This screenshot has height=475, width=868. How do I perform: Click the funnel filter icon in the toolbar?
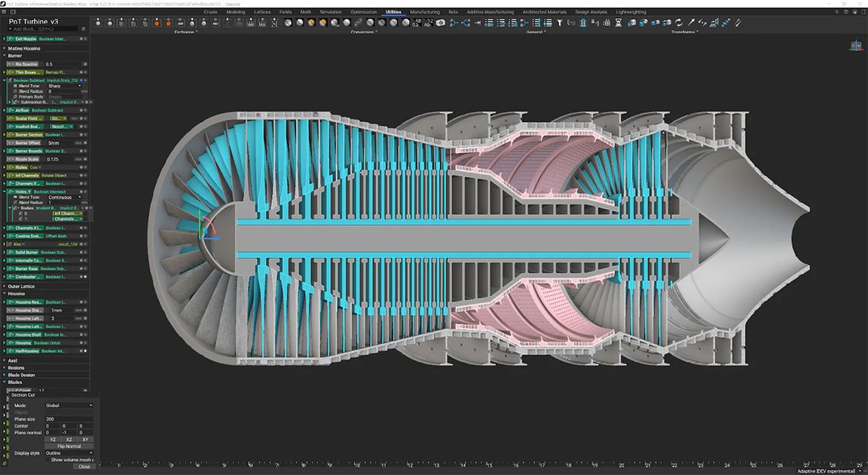[560, 23]
